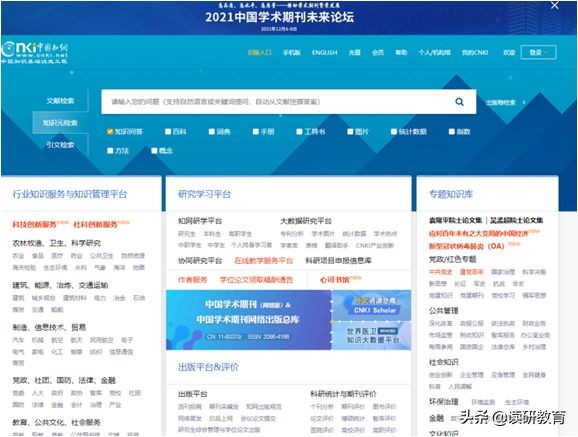Open 充值 in top navigation
This screenshot has width=578, height=437.
click(355, 52)
